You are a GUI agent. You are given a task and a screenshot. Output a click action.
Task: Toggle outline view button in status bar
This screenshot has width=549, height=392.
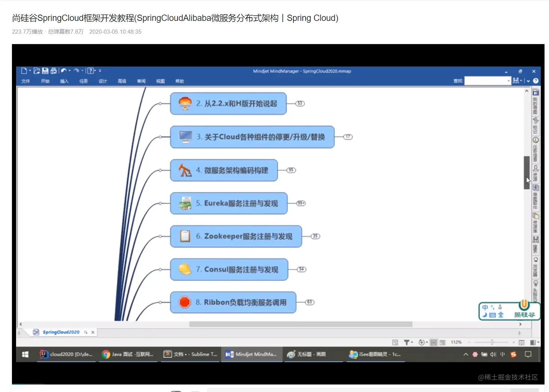pyautogui.click(x=442, y=342)
